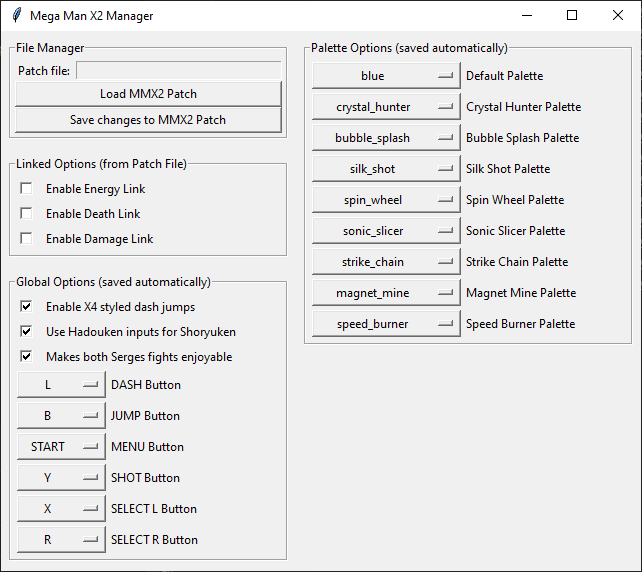This screenshot has height=572, width=642.
Task: Click the 'Crystal Hunter Palette' label
Action: click(x=523, y=107)
